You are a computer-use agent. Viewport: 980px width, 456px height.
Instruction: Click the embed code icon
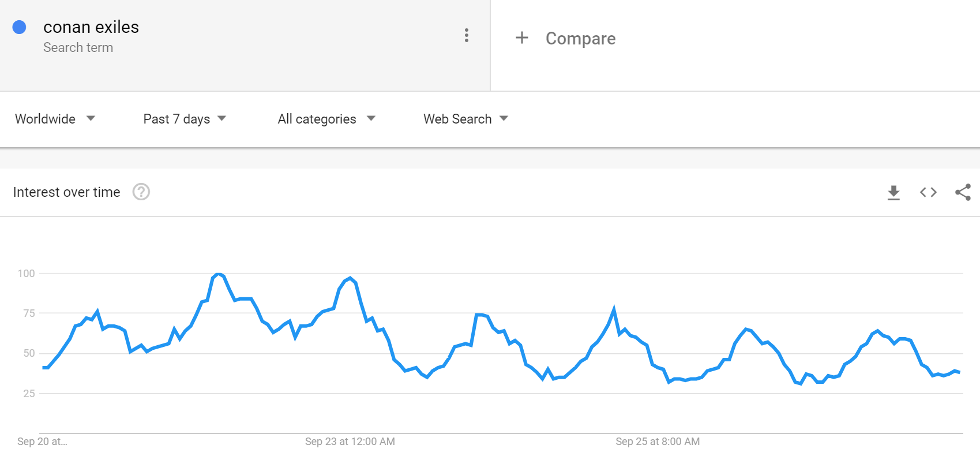coord(928,192)
